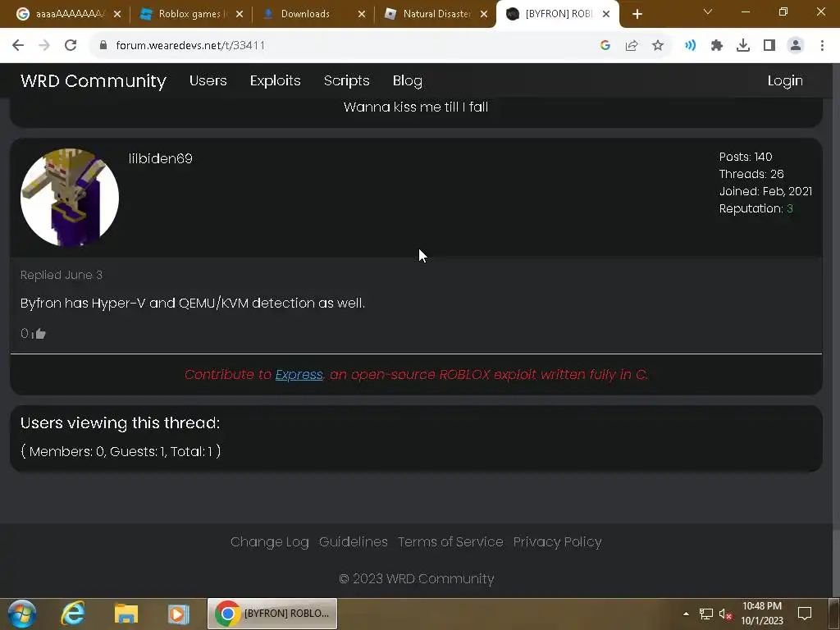This screenshot has height=630, width=840.
Task: View site info via the padlock icon
Action: 103,46
